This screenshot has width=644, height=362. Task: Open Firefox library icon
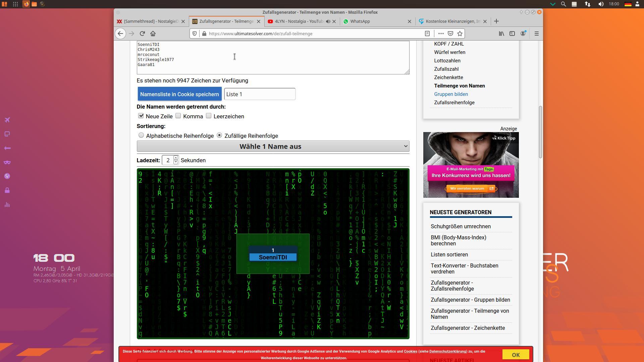coord(501,34)
